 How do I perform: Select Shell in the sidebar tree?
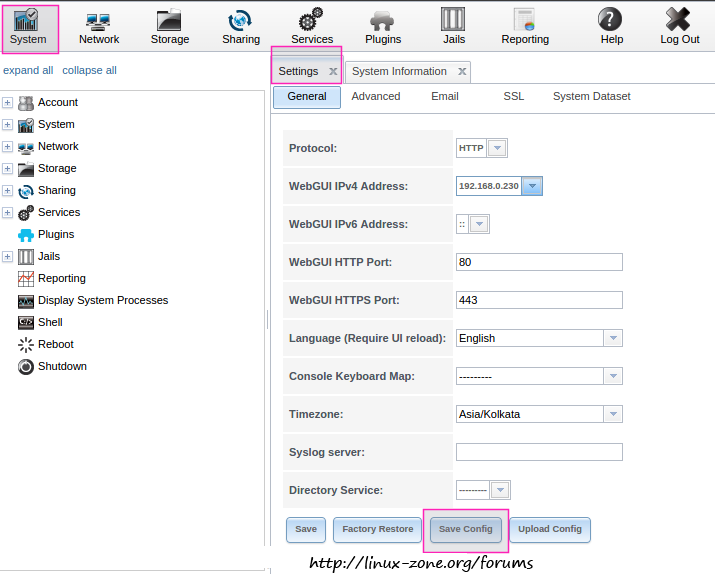pyautogui.click(x=50, y=322)
